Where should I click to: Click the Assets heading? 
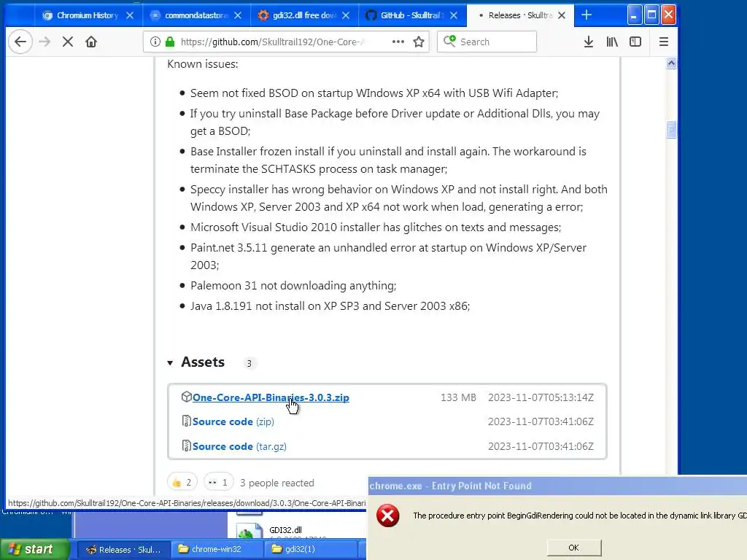coord(203,362)
